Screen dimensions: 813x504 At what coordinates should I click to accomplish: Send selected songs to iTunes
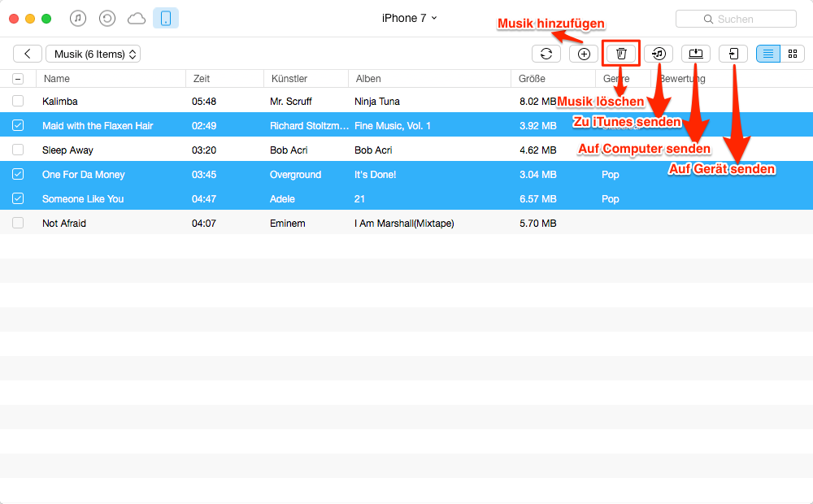pos(659,54)
